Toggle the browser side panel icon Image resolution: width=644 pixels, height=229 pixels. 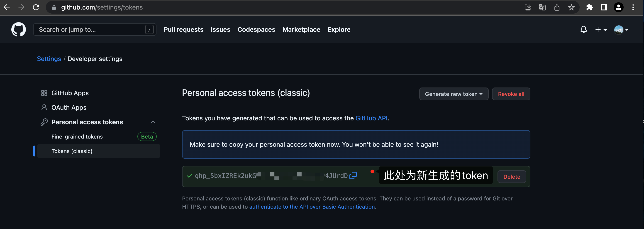point(604,7)
